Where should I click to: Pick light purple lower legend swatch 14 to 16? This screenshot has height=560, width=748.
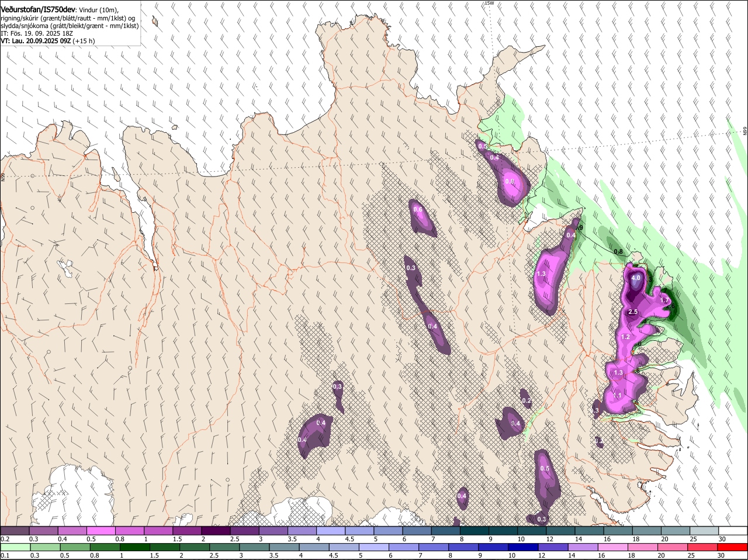coord(583,547)
